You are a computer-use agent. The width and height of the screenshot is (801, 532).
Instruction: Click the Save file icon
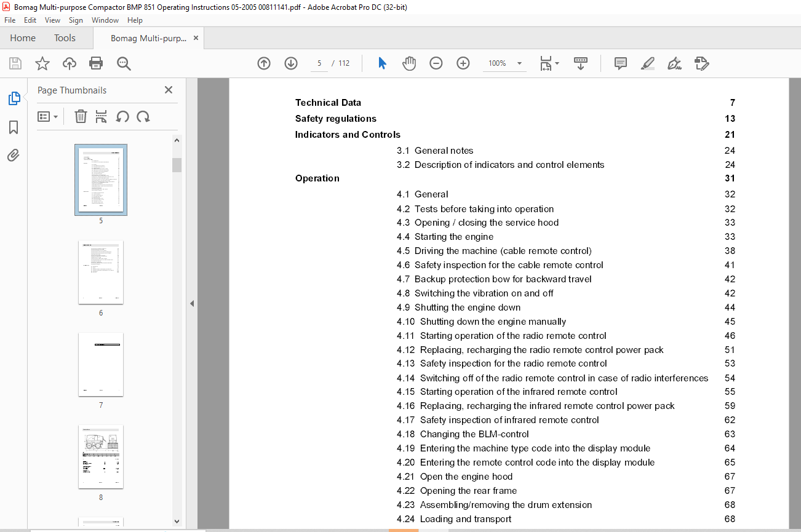click(x=15, y=63)
